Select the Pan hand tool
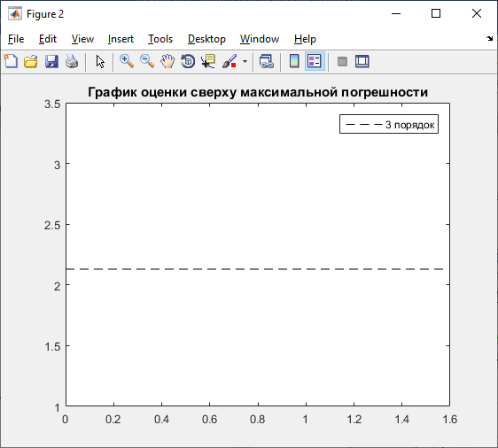Viewport: 498px width, 448px height. 167,61
